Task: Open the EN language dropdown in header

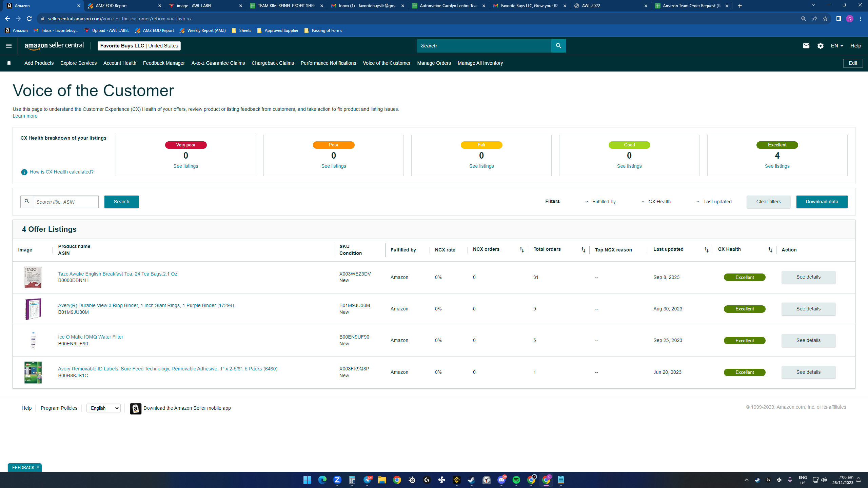Action: coord(837,46)
